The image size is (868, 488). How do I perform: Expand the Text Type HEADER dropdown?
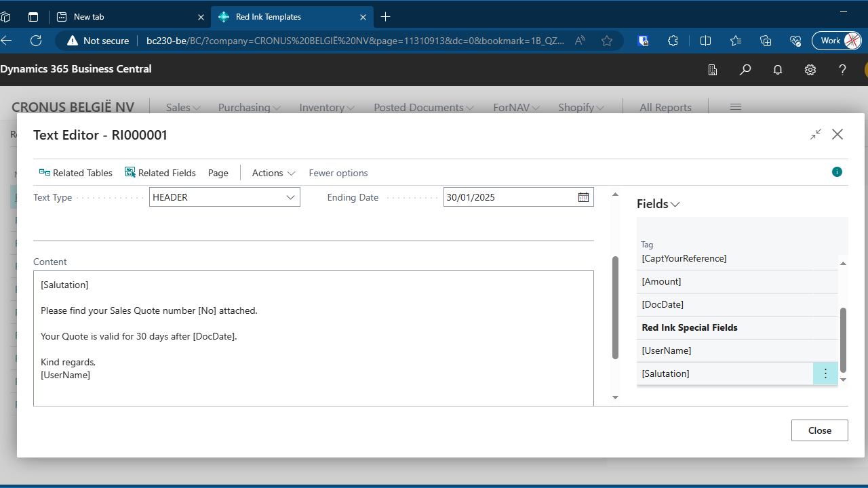pos(291,197)
